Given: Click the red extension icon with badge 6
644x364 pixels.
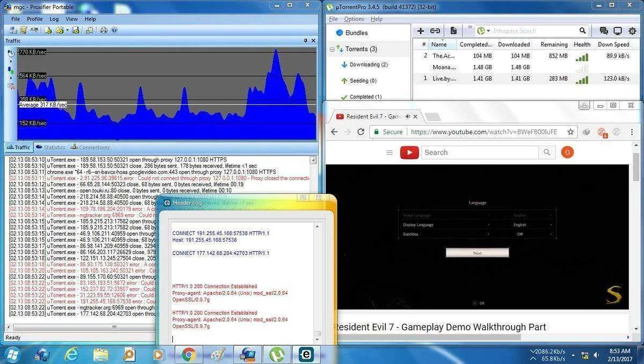Looking at the screenshot, I should (602, 132).
